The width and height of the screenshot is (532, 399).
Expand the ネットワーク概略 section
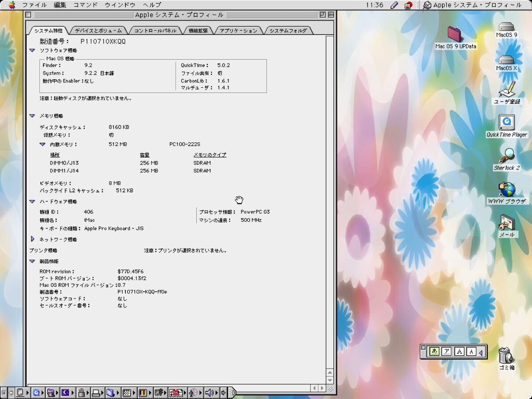tap(32, 239)
